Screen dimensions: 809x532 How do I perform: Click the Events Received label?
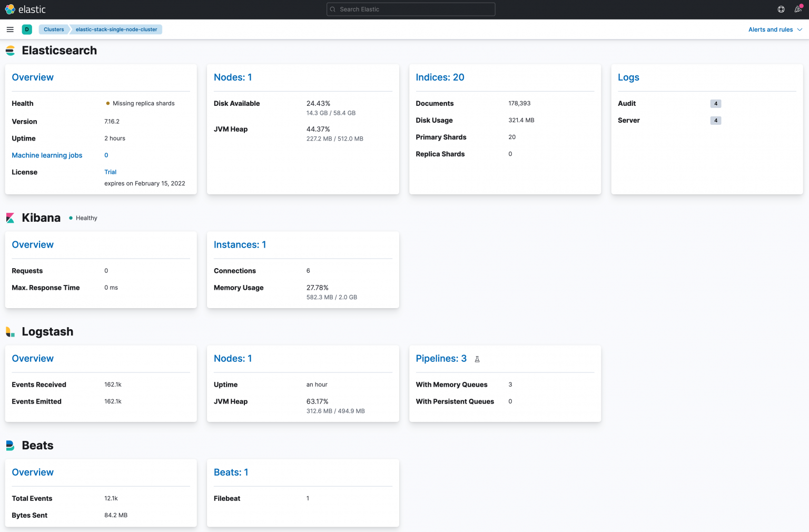pyautogui.click(x=39, y=385)
